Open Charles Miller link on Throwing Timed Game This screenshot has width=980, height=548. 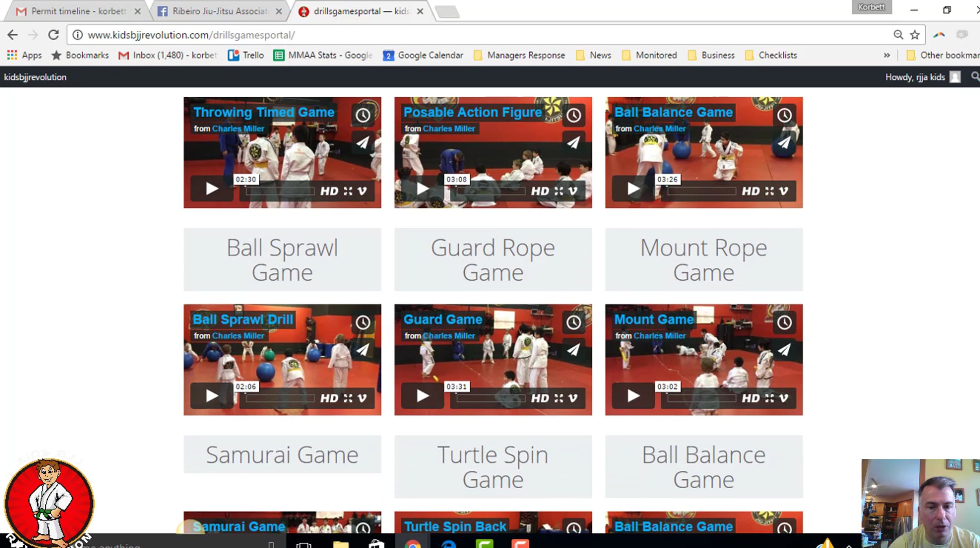[x=238, y=129]
